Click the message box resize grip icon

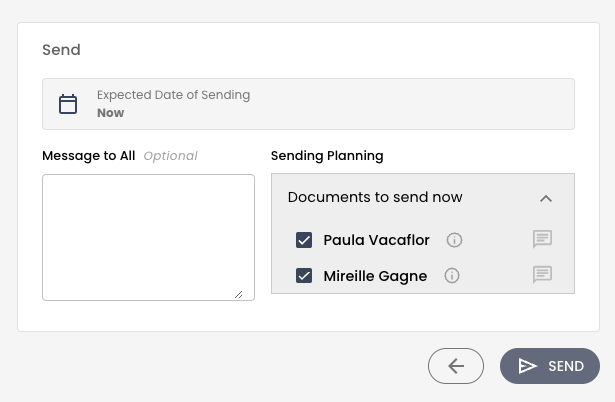point(238,295)
